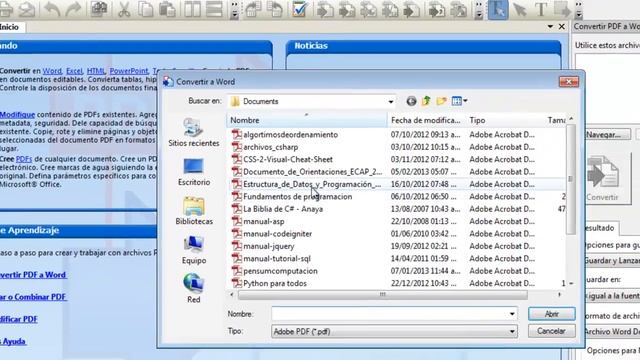The height and width of the screenshot is (360, 640).
Task: Click the filename Nombre input field
Action: click(x=390, y=314)
